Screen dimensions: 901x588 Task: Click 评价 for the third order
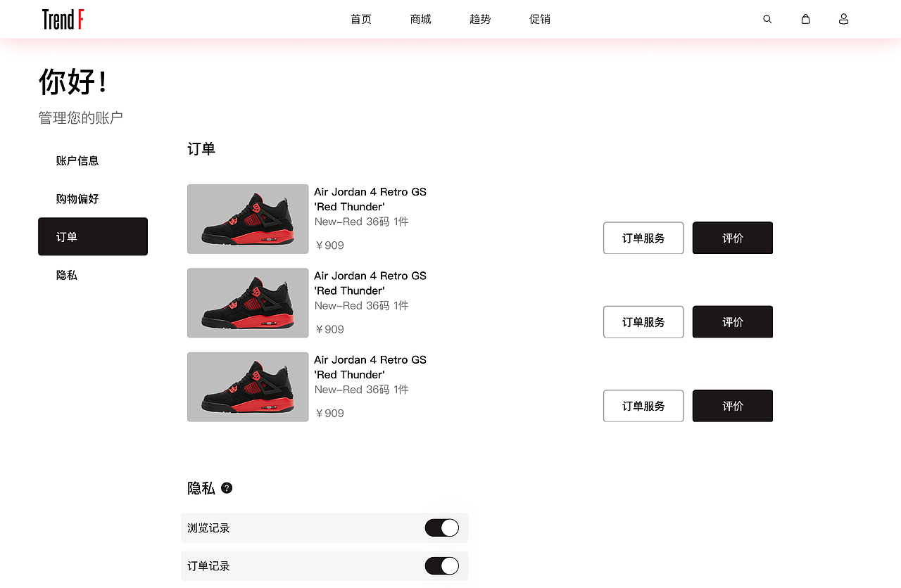[x=733, y=406]
